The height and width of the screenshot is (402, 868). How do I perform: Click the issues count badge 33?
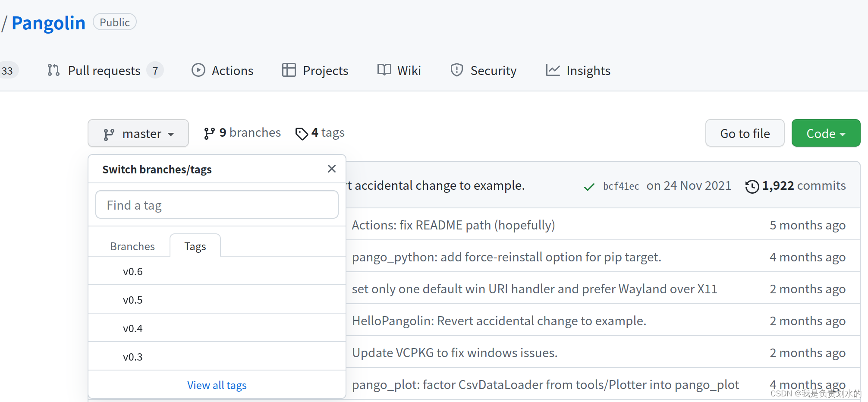tap(8, 70)
